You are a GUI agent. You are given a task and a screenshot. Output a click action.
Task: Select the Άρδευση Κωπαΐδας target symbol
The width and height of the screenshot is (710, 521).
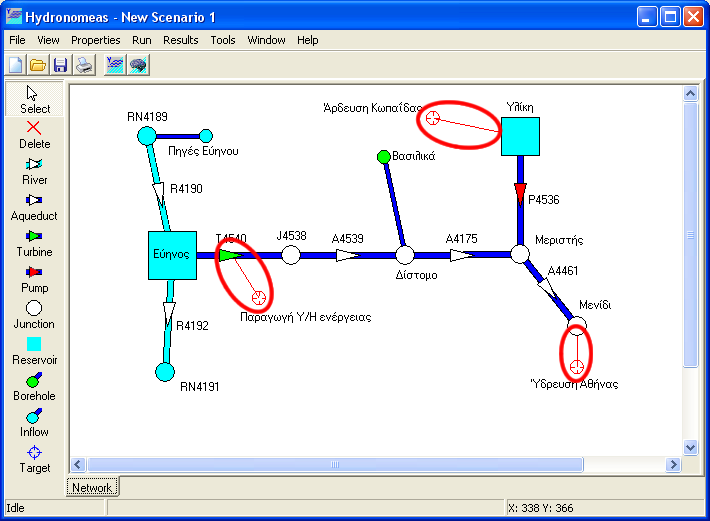[433, 118]
